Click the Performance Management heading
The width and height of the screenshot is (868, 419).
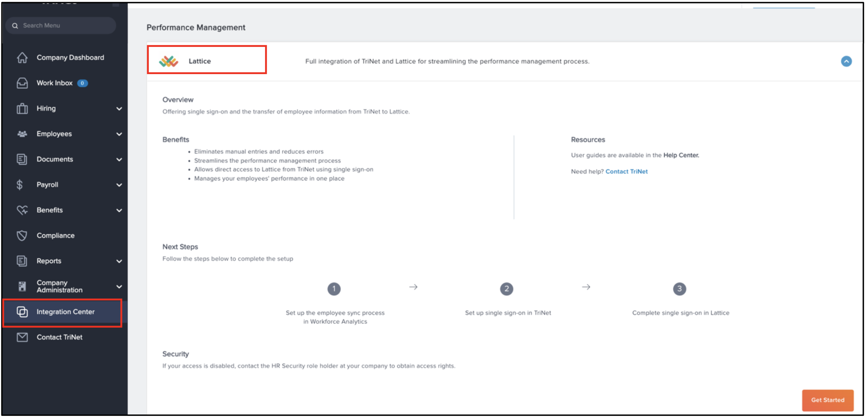(x=196, y=28)
